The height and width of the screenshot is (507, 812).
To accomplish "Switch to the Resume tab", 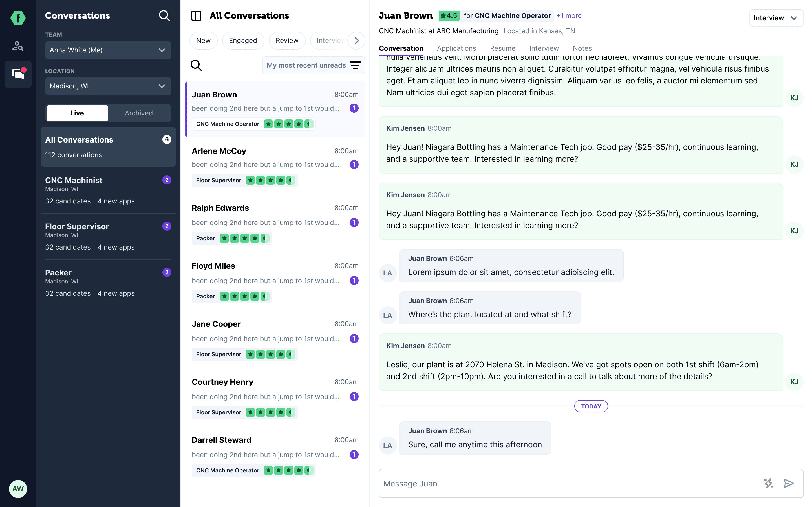I will point(502,48).
